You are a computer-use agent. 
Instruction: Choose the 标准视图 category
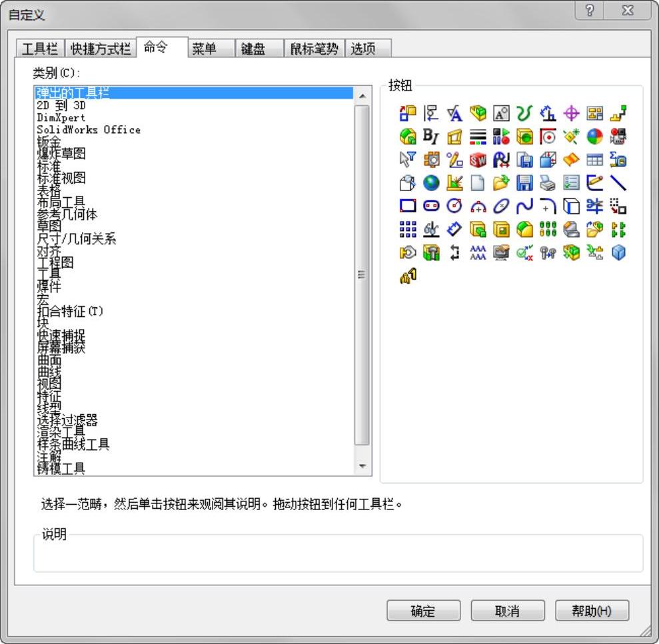pyautogui.click(x=194, y=178)
